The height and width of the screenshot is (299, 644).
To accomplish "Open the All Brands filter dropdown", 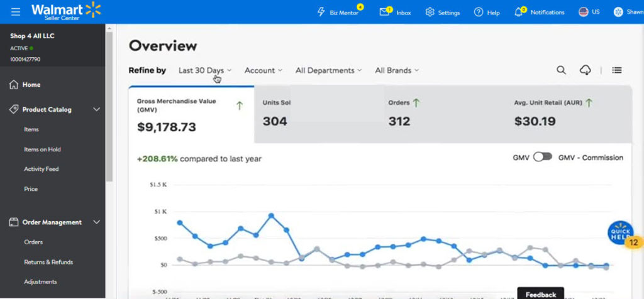I will tap(397, 70).
